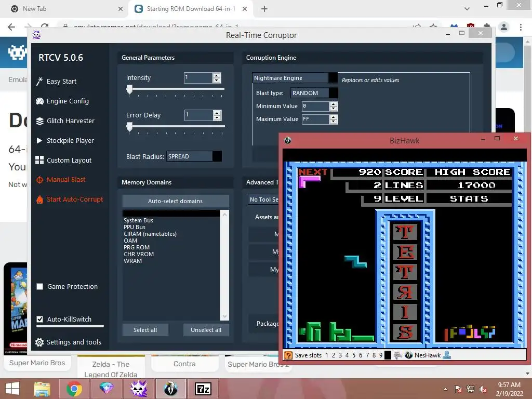532x399 pixels.
Task: Click Manual Blast crosshair icon
Action: click(x=39, y=180)
